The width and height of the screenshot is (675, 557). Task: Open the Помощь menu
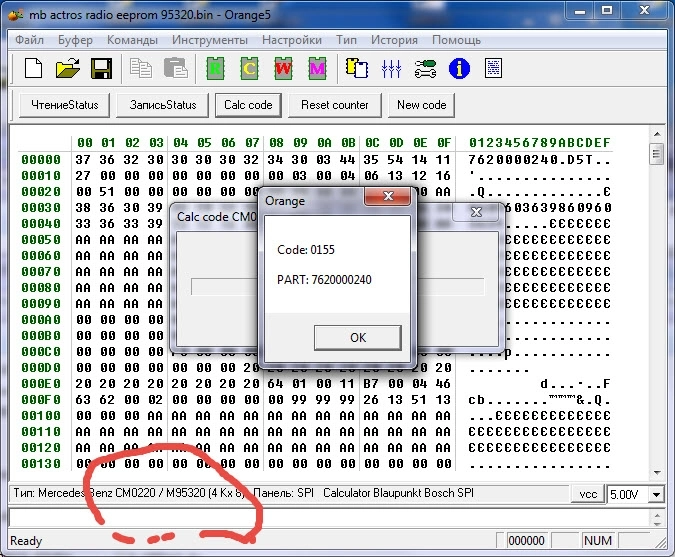456,40
